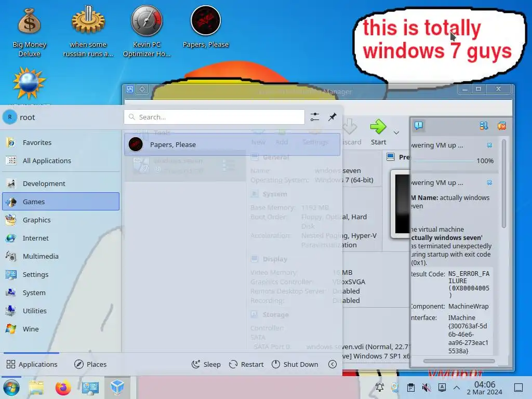Dismiss the second 'Powering VM up' notification
532x399 pixels.
point(489,182)
